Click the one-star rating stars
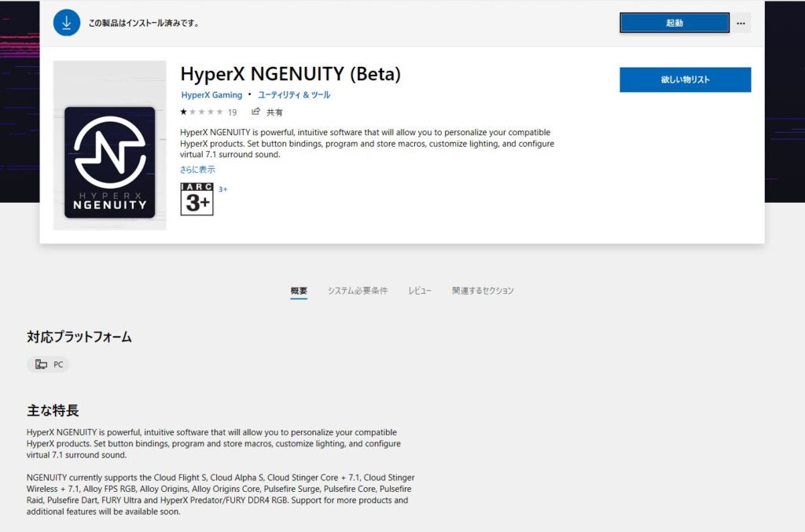The image size is (805, 532). click(x=201, y=112)
